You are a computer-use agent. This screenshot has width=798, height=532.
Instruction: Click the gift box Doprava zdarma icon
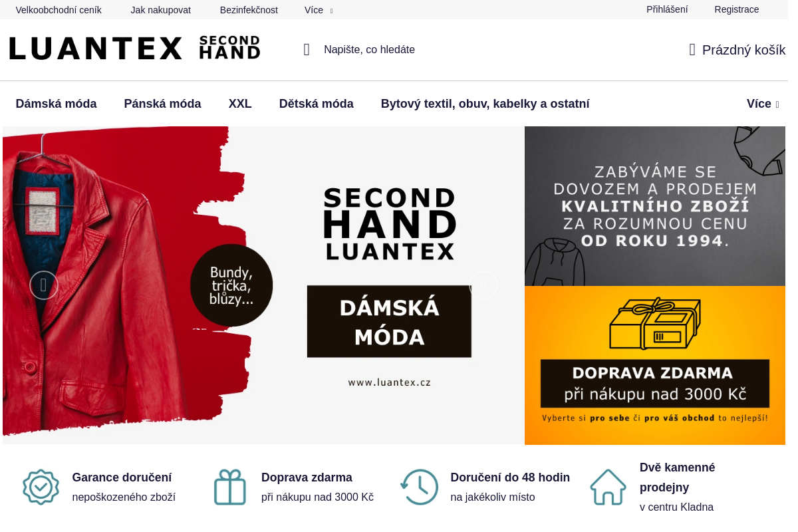(x=230, y=487)
